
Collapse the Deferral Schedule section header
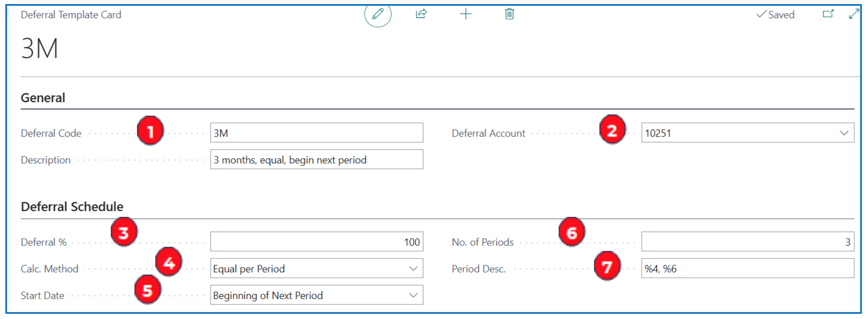pyautogui.click(x=72, y=206)
